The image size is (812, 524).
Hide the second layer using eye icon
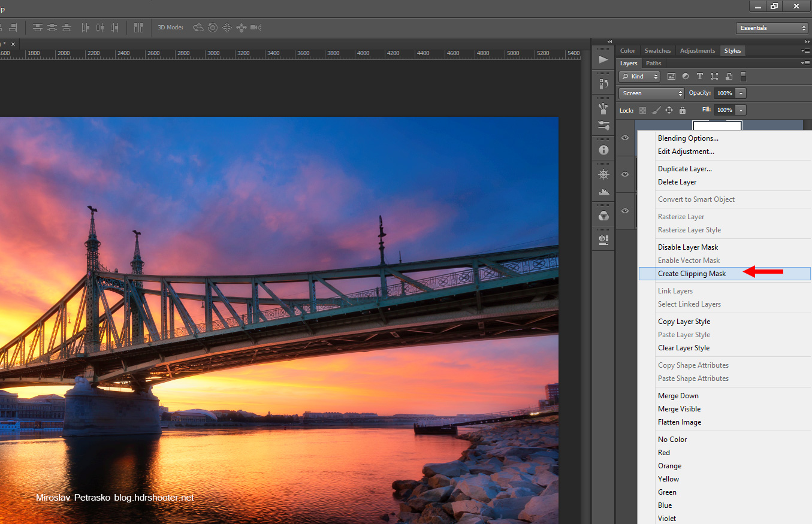(x=625, y=174)
